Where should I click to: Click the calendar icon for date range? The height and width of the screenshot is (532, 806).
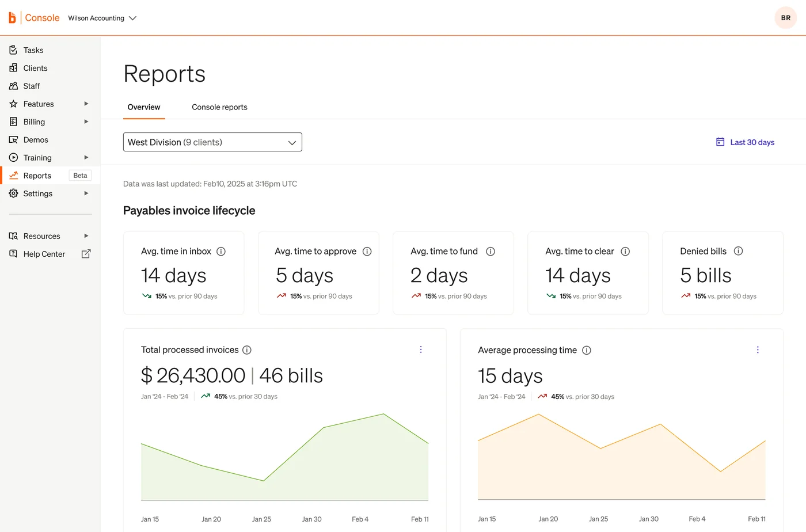720,142
